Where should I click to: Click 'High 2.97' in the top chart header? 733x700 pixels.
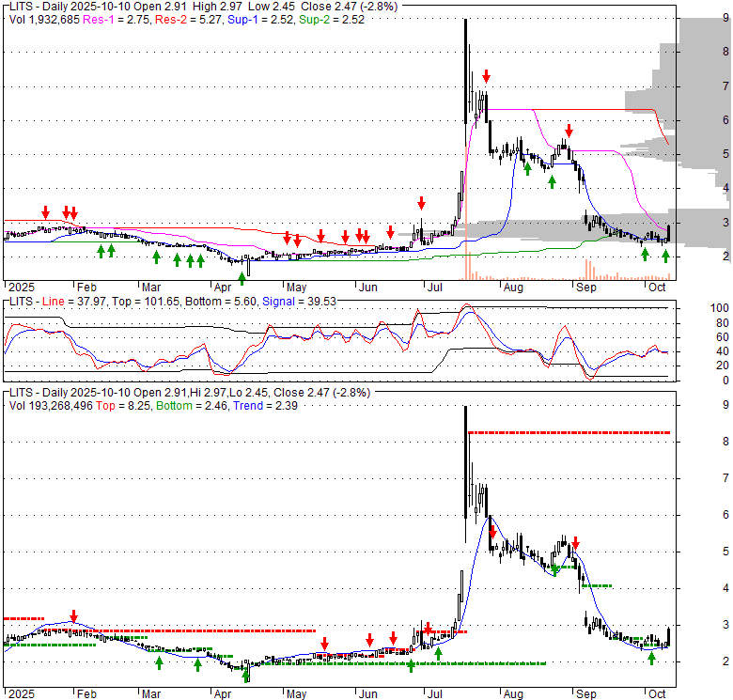tap(217, 7)
